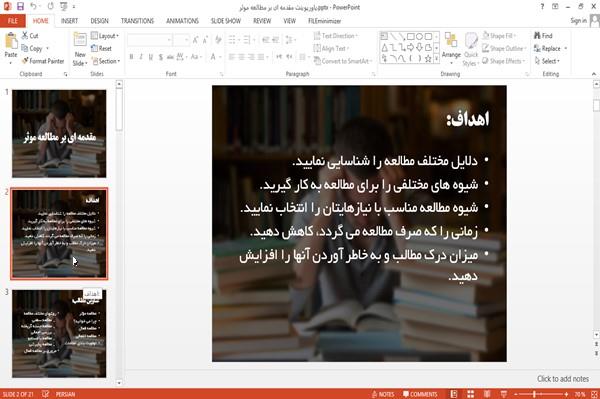Click the Sign in link
Viewport: 600px width, 399px height.
pyautogui.click(x=578, y=21)
